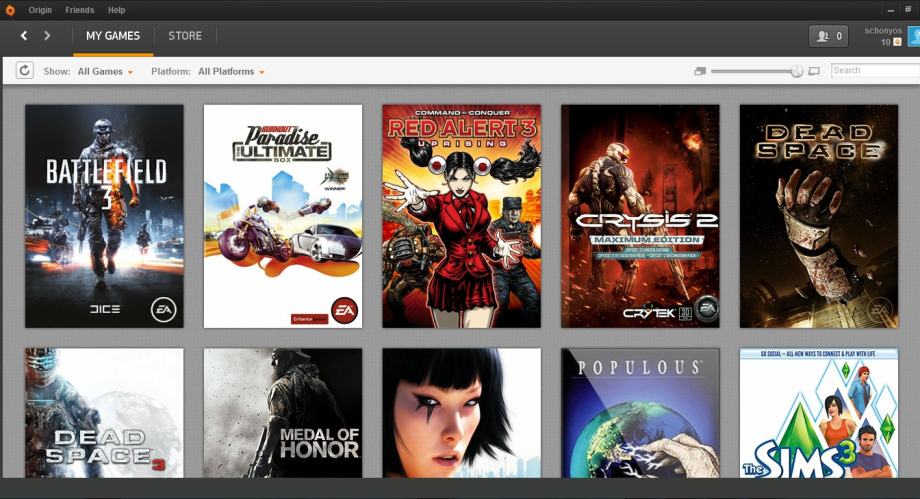Switch to the MY GAMES tab
The height and width of the screenshot is (499, 920).
pyautogui.click(x=113, y=36)
